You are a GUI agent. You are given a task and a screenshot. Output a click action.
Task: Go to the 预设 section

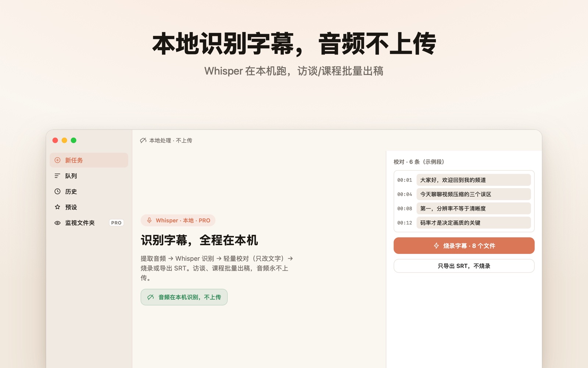89,207
